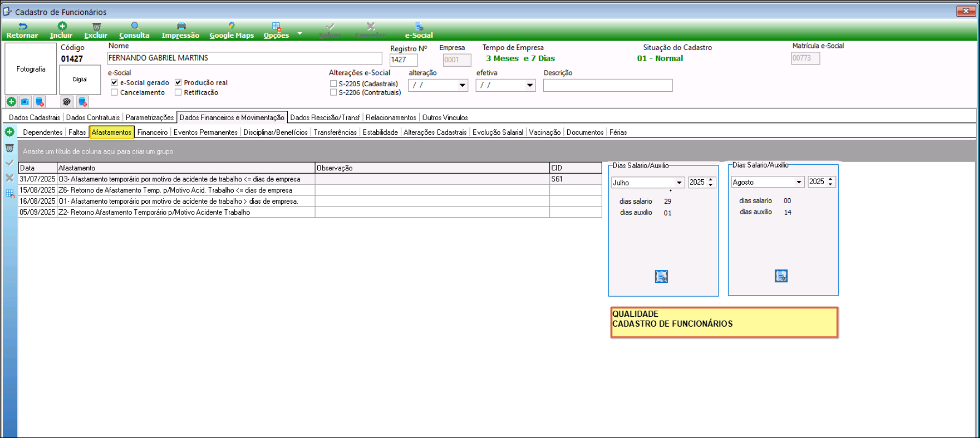Screen dimensions: 980x438
Task: Click the Cancelar X toolbar button
Action: [370, 31]
